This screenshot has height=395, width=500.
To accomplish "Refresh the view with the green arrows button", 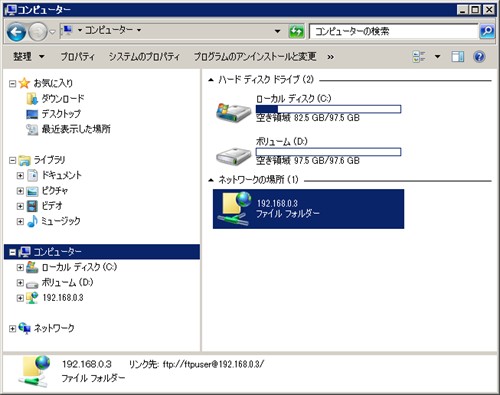I will tap(296, 32).
